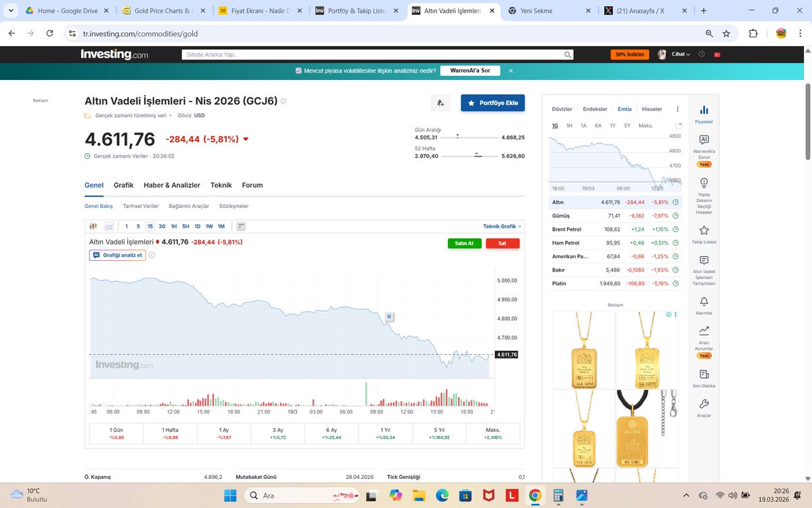Image resolution: width=812 pixels, height=508 pixels.
Task: Click the info icon beside GCJ6 title
Action: click(x=284, y=102)
